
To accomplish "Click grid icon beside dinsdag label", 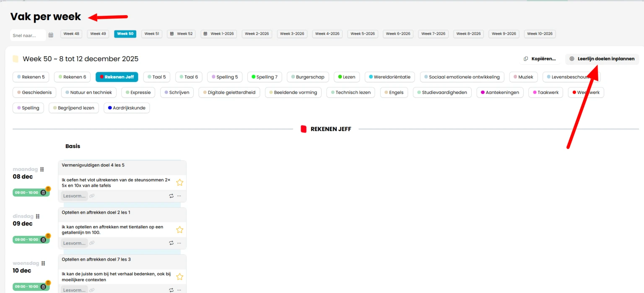I will (x=38, y=217).
